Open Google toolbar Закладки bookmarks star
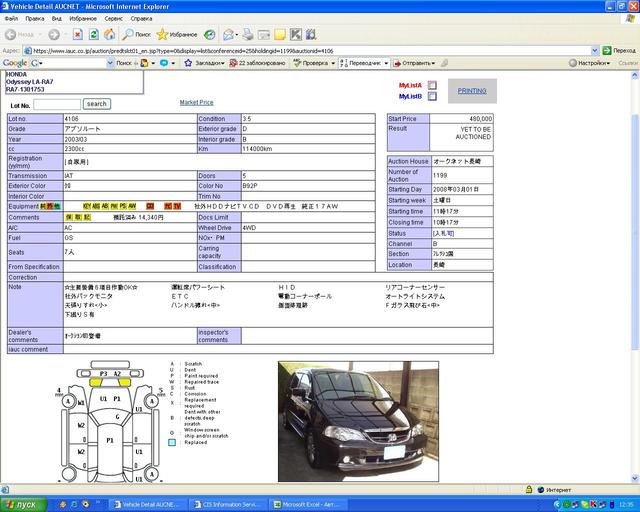The image size is (640, 512). click(x=203, y=63)
